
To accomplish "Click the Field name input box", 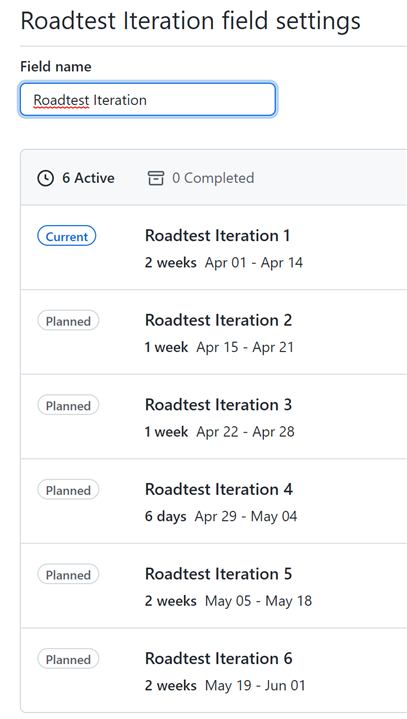I will pos(148,100).
